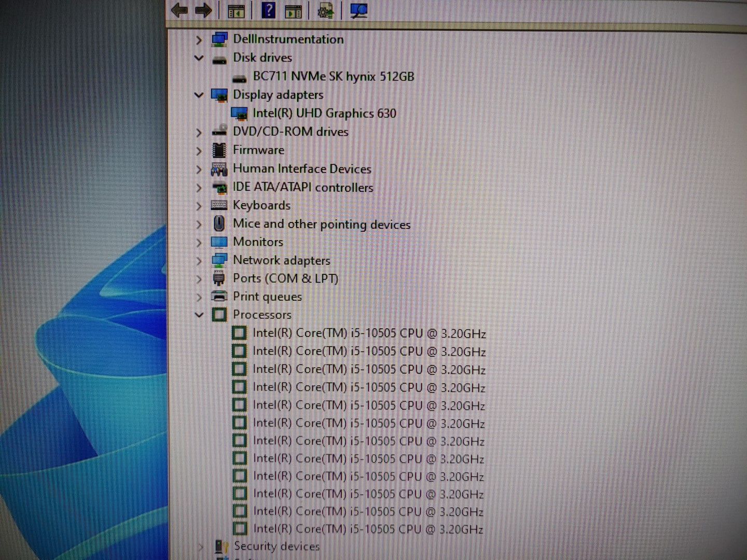This screenshot has width=747, height=560.
Task: Select the Network adapters label
Action: 281,260
